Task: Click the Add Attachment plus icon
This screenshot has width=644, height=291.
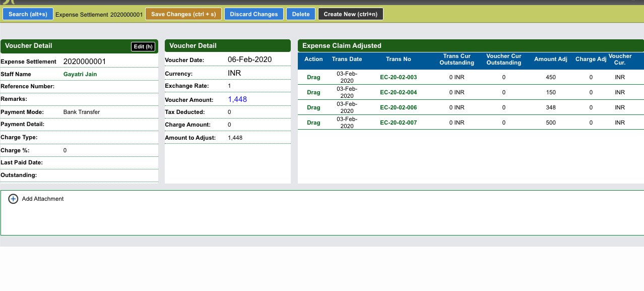Action: click(x=14, y=199)
